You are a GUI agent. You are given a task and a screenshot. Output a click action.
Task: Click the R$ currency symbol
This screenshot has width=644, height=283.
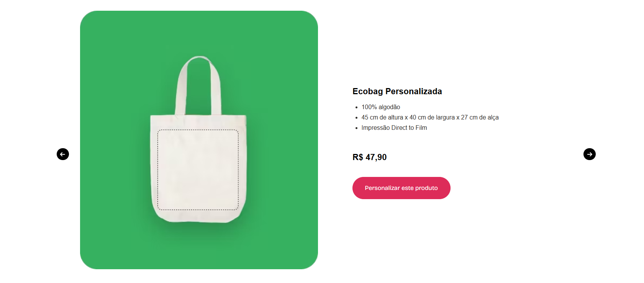pyautogui.click(x=358, y=157)
